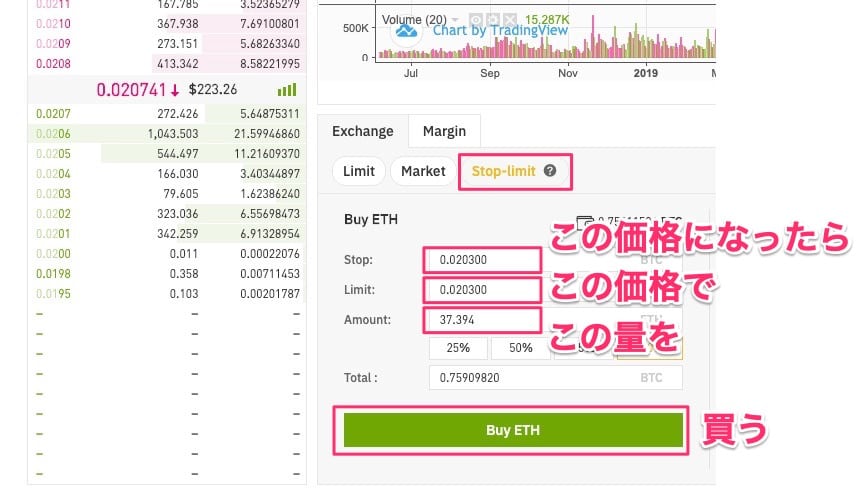Viewport: 868px width, 498px height.
Task: Hide the Volume indicator using eye icon
Action: (476, 19)
